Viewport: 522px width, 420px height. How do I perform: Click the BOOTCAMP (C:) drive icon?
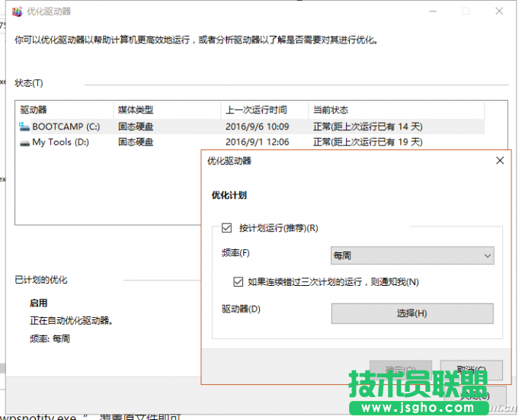pos(24,127)
